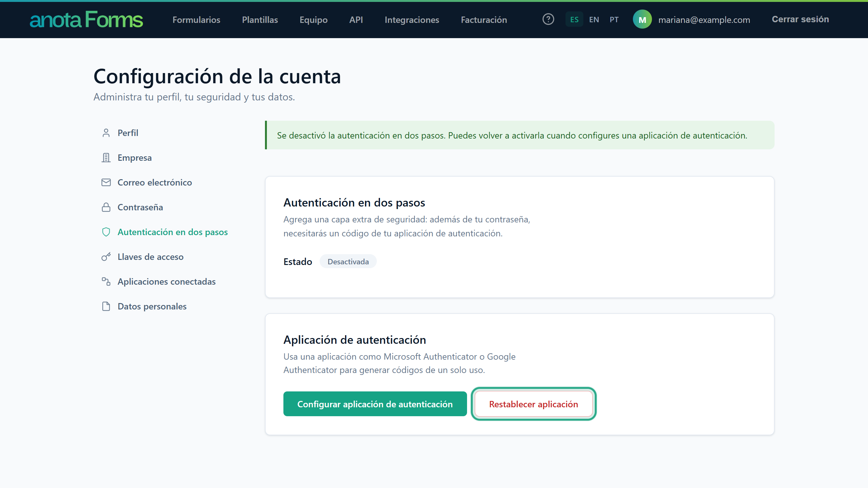Click the anota Forms logo
Image resolution: width=868 pixels, height=488 pixels.
point(86,20)
